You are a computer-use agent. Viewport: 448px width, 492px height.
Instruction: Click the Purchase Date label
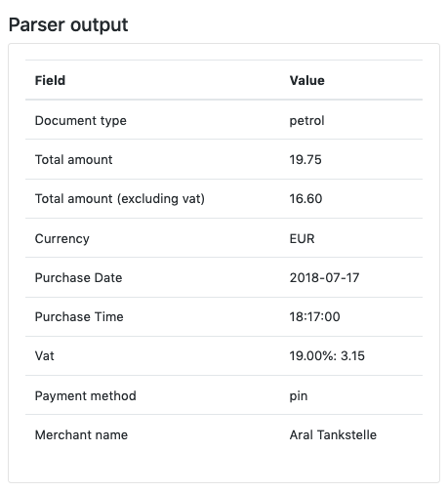[x=78, y=277]
